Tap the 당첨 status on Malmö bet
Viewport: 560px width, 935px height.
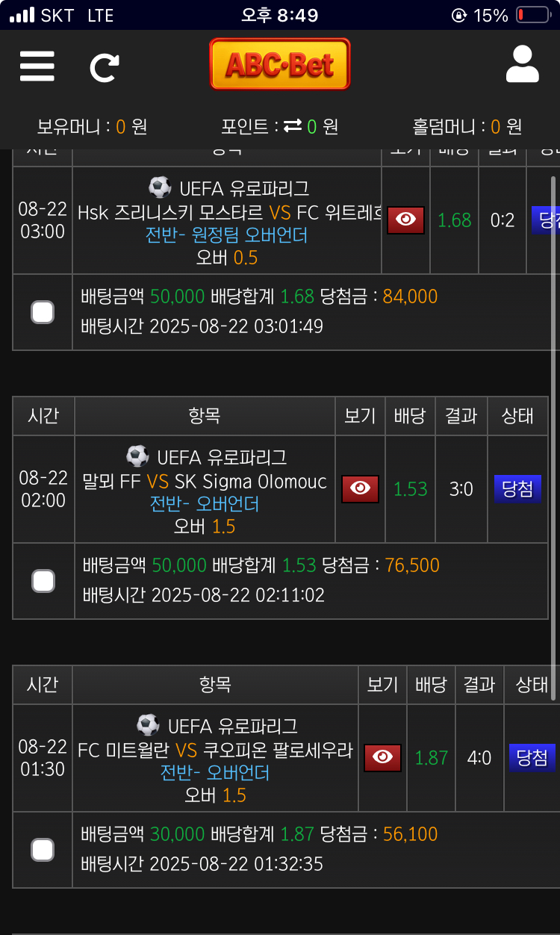pos(517,489)
